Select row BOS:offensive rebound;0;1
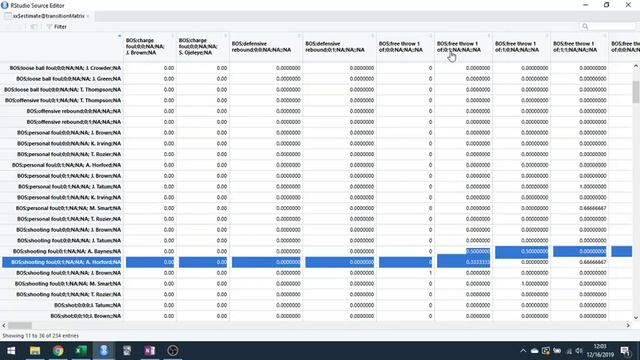The height and width of the screenshot is (360, 640). 74,122
